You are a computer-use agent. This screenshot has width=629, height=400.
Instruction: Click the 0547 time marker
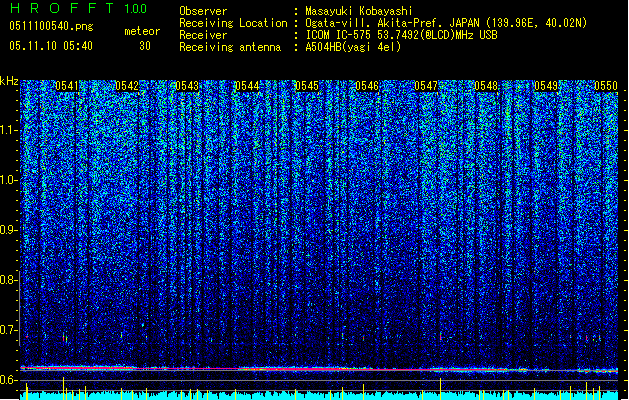click(x=426, y=86)
